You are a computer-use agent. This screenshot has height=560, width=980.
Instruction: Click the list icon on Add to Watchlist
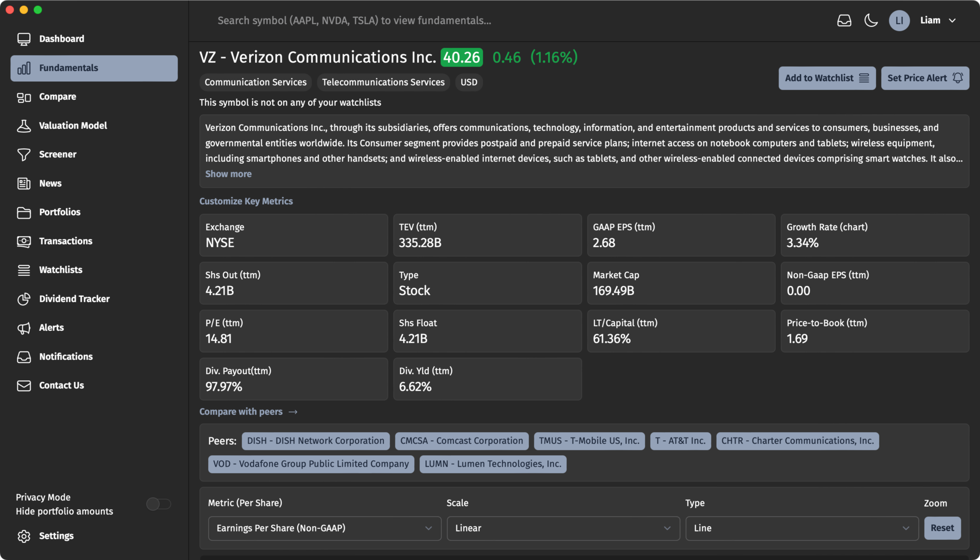(864, 78)
